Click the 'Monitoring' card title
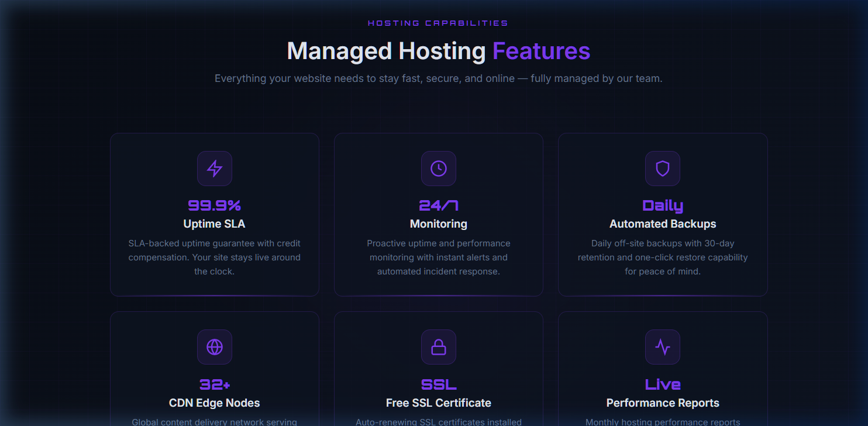 point(439,224)
